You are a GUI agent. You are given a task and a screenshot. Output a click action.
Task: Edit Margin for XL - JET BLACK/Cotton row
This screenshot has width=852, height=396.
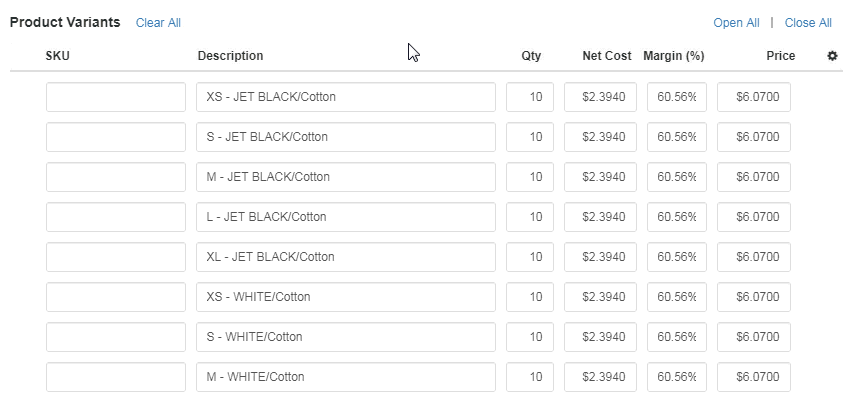[676, 257]
